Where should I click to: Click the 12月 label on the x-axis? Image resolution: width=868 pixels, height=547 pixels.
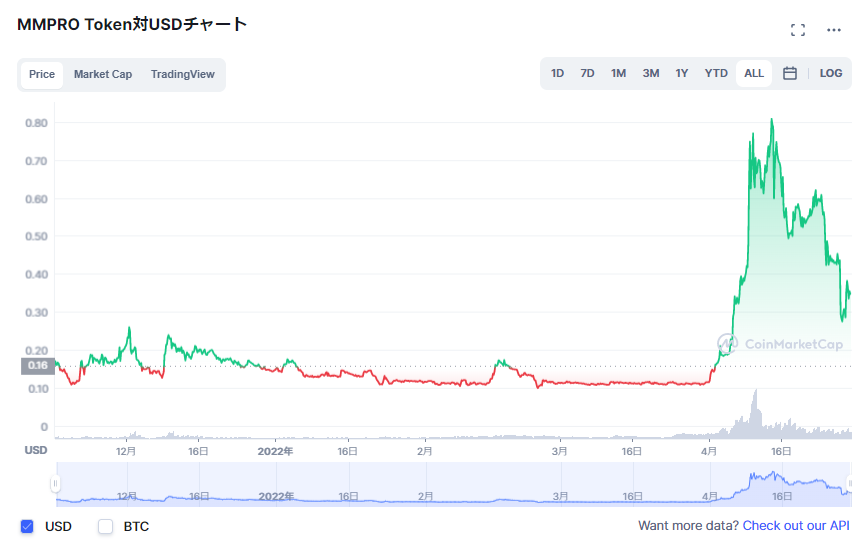pos(126,451)
